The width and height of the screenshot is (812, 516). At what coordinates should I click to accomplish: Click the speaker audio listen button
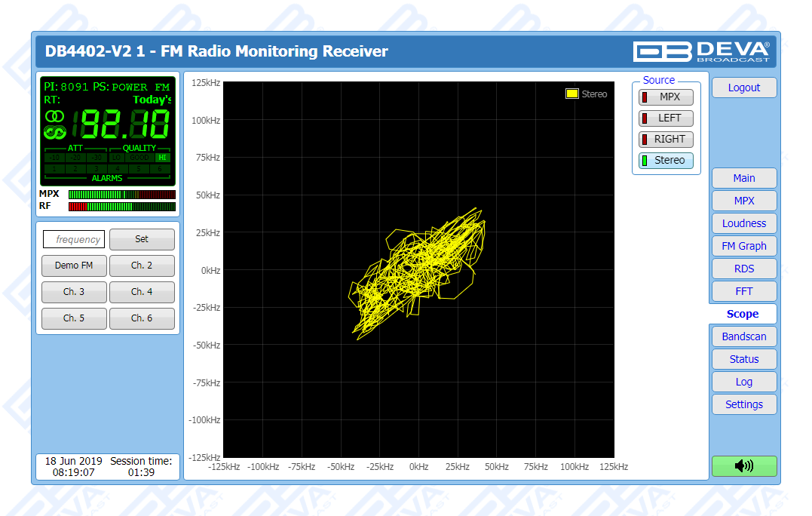click(x=743, y=466)
